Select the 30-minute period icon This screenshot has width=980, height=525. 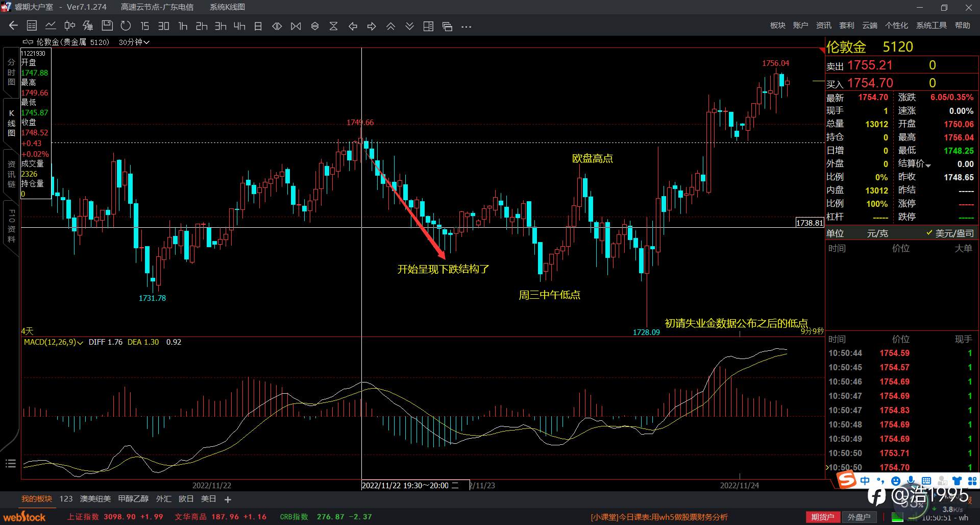click(163, 26)
